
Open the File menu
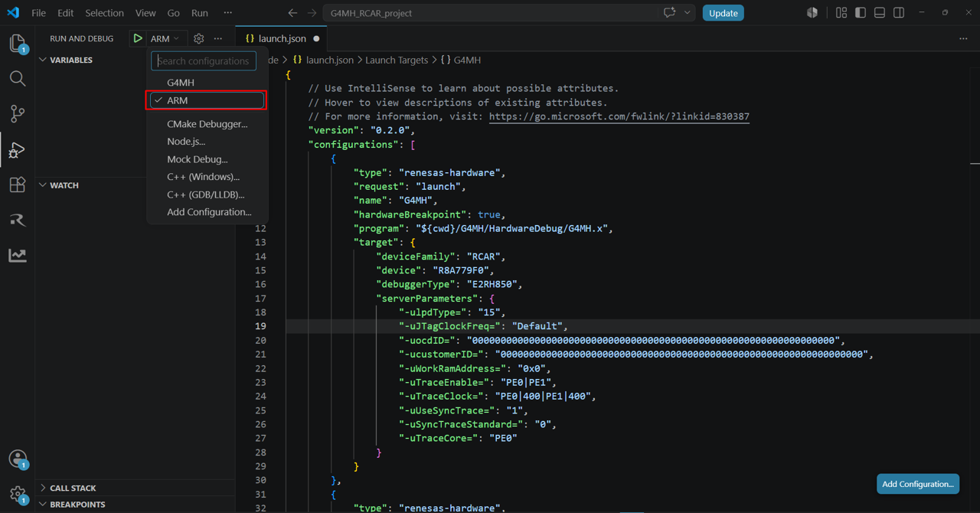(x=38, y=13)
